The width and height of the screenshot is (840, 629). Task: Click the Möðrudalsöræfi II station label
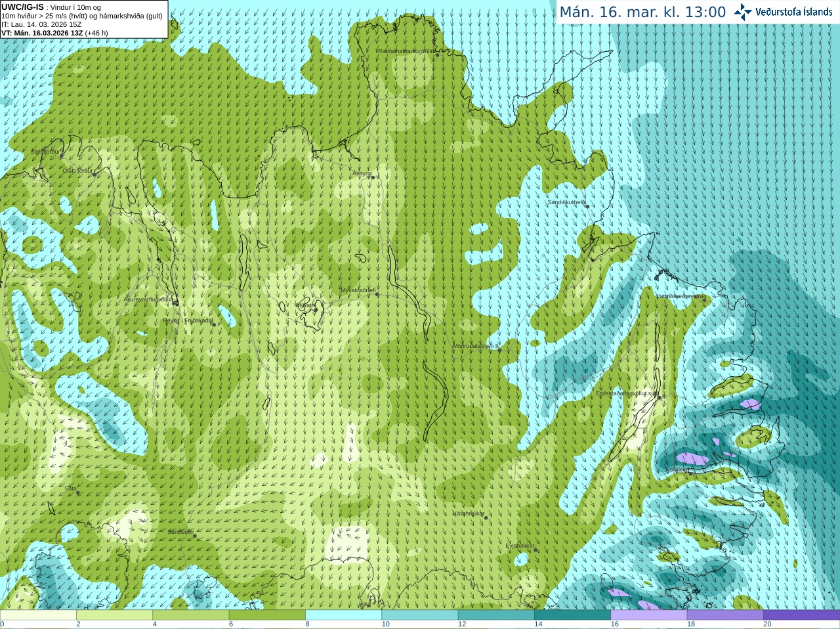point(475,345)
